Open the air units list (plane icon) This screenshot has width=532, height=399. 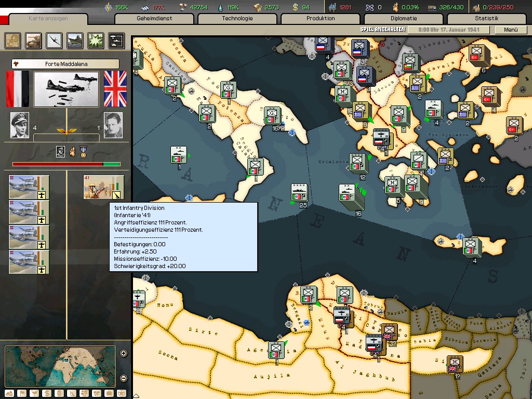[x=54, y=40]
